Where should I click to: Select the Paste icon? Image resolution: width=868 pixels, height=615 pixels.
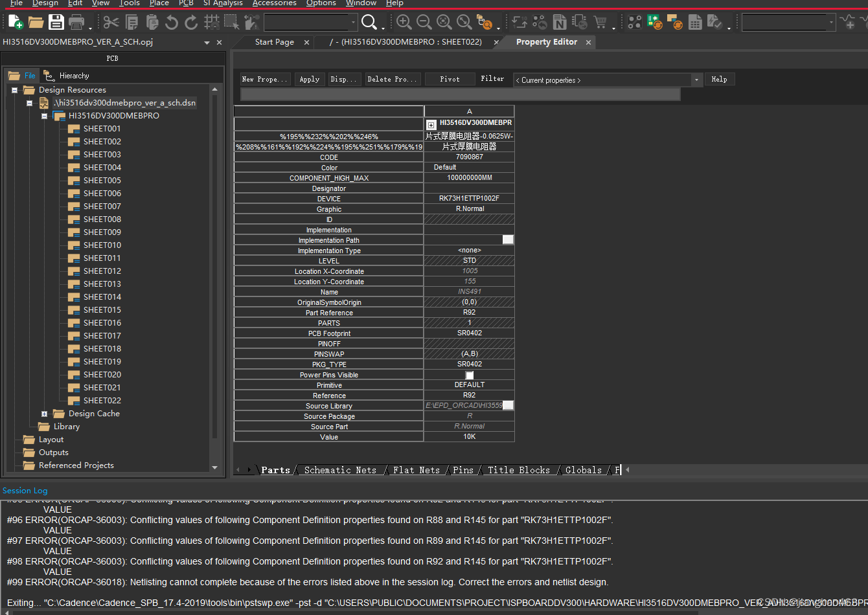[152, 21]
